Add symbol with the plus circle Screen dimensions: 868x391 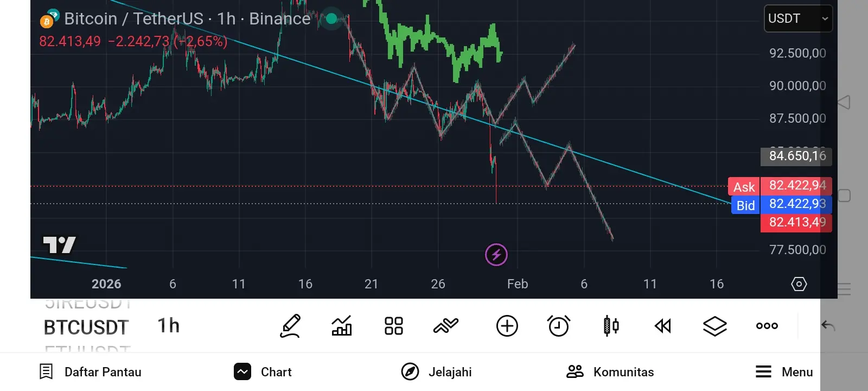coord(507,326)
